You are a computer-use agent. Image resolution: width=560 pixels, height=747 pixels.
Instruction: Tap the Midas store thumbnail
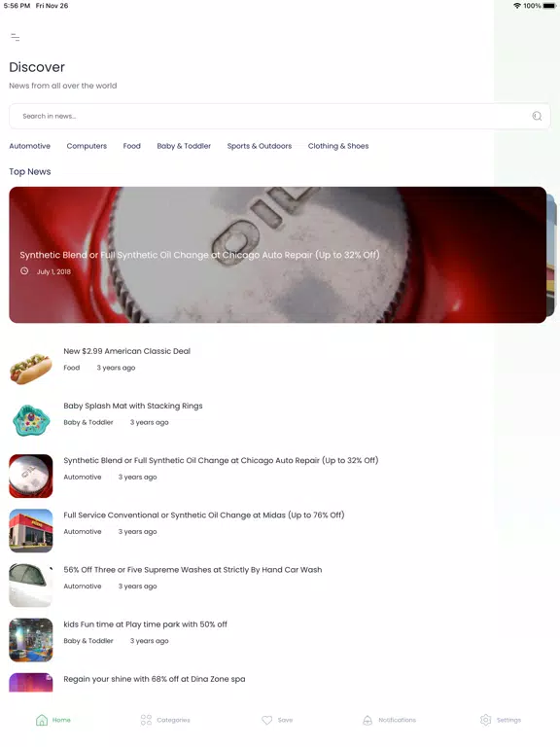click(x=31, y=531)
